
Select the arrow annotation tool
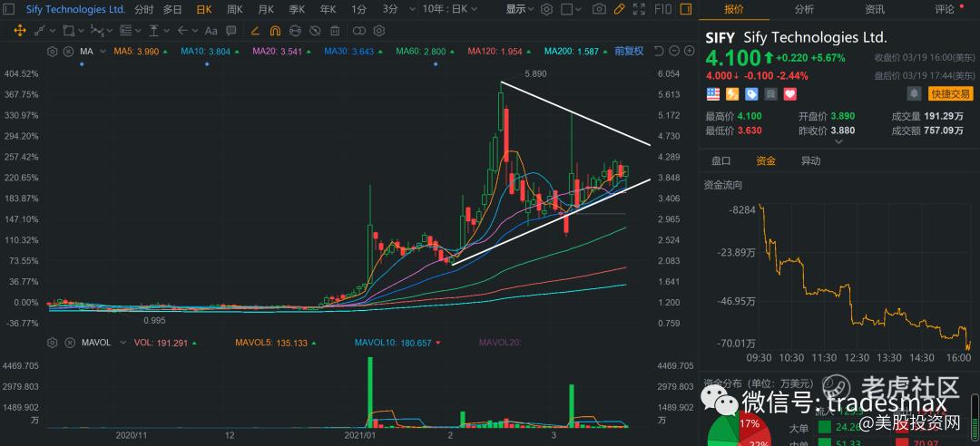click(182, 31)
